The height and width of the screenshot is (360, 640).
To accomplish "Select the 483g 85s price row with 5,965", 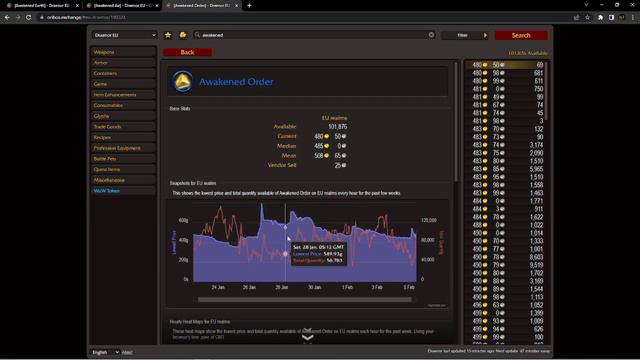I will 504,169.
